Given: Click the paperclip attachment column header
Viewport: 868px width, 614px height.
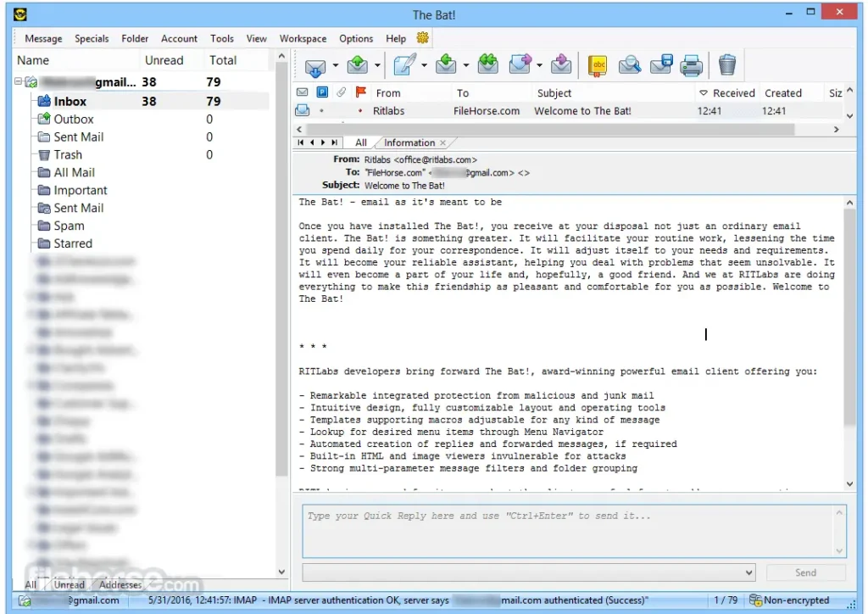Looking at the screenshot, I should [x=342, y=92].
